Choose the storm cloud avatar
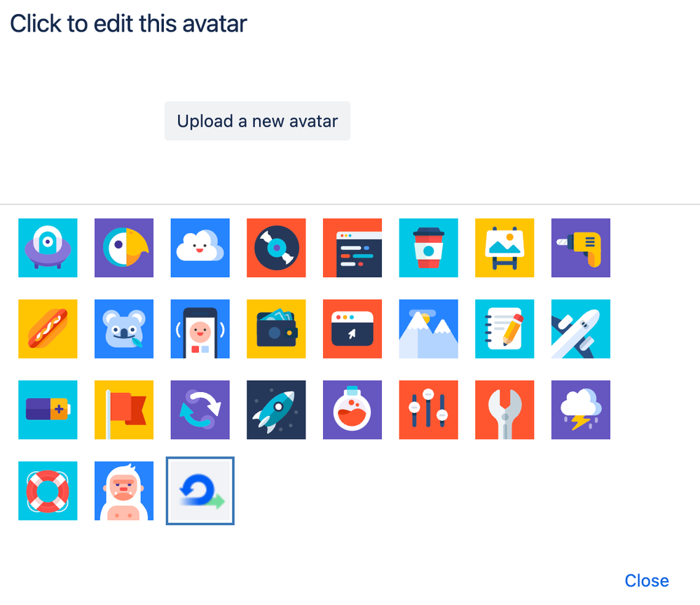 point(580,410)
